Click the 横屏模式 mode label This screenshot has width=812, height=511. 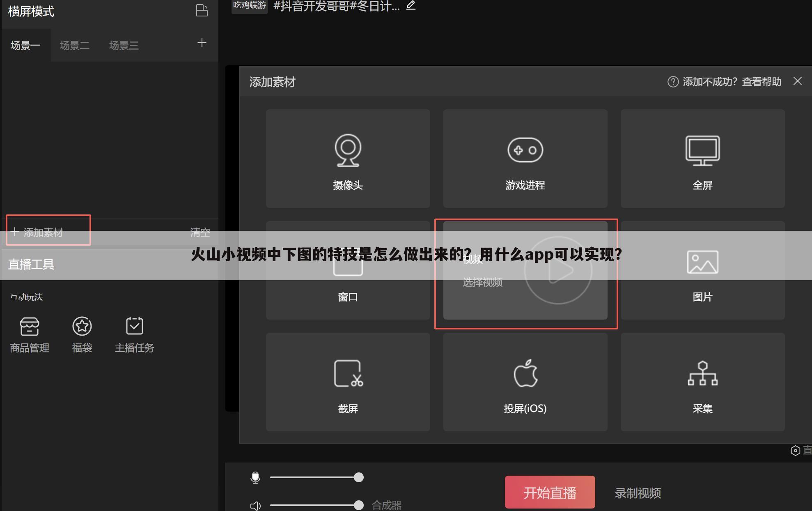coord(31,11)
